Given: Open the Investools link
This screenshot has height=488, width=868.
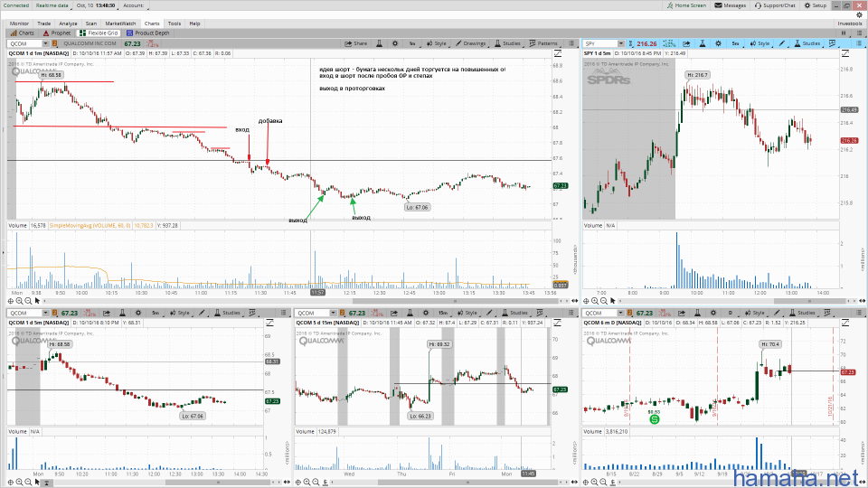Looking at the screenshot, I should click(x=850, y=23).
